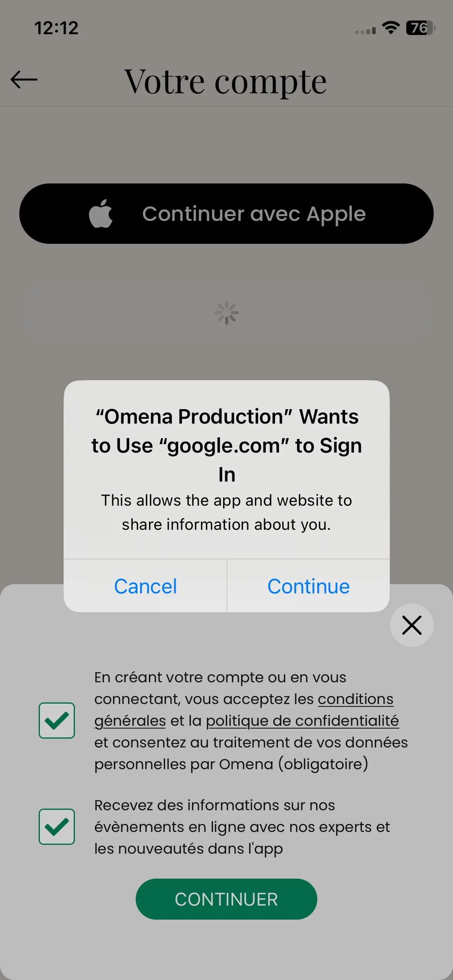
Task: Tap the loading spinner button
Action: point(226,313)
